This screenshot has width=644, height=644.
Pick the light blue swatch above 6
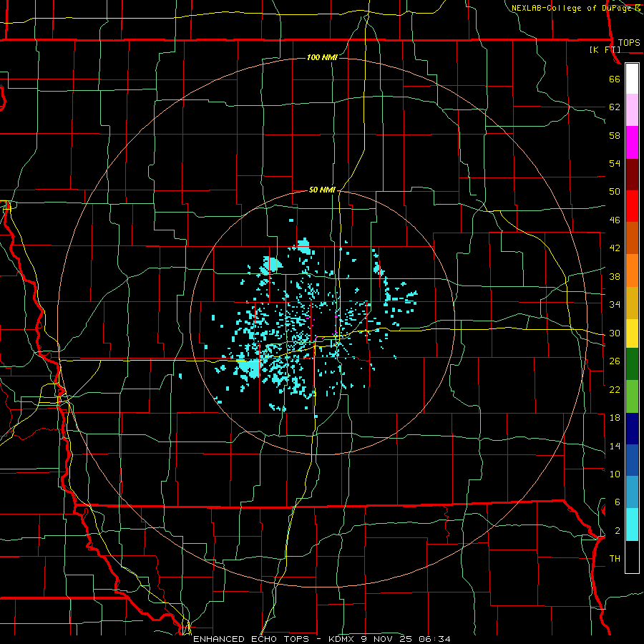click(632, 492)
